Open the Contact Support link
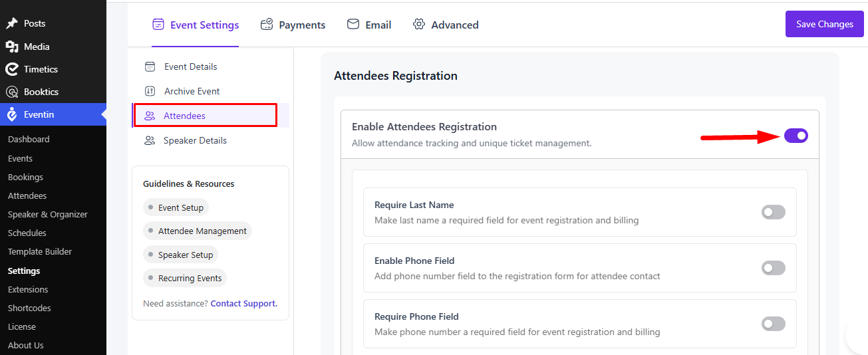 click(244, 303)
